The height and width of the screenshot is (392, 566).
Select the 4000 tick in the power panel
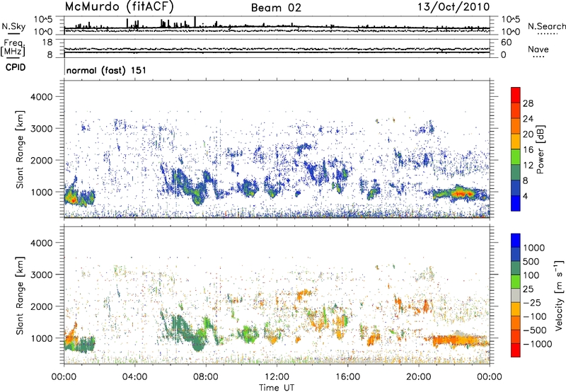[41, 97]
